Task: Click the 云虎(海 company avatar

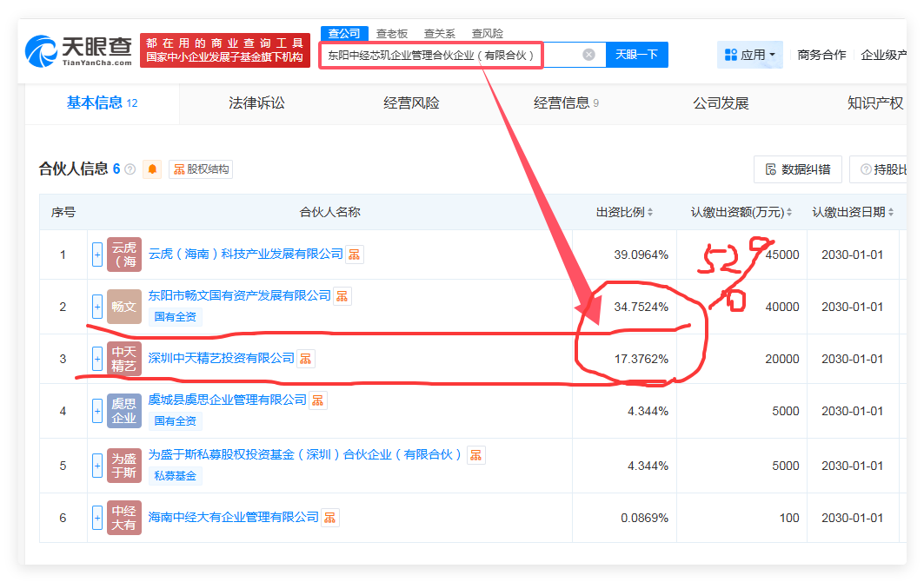Action: [x=124, y=255]
